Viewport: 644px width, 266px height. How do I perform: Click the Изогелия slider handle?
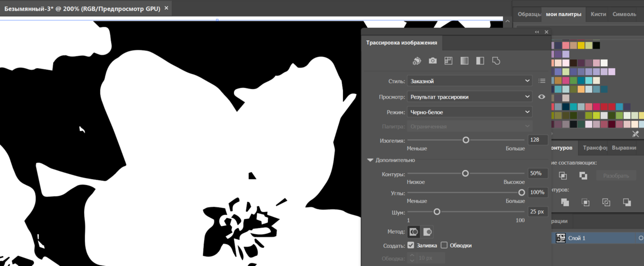(x=466, y=139)
